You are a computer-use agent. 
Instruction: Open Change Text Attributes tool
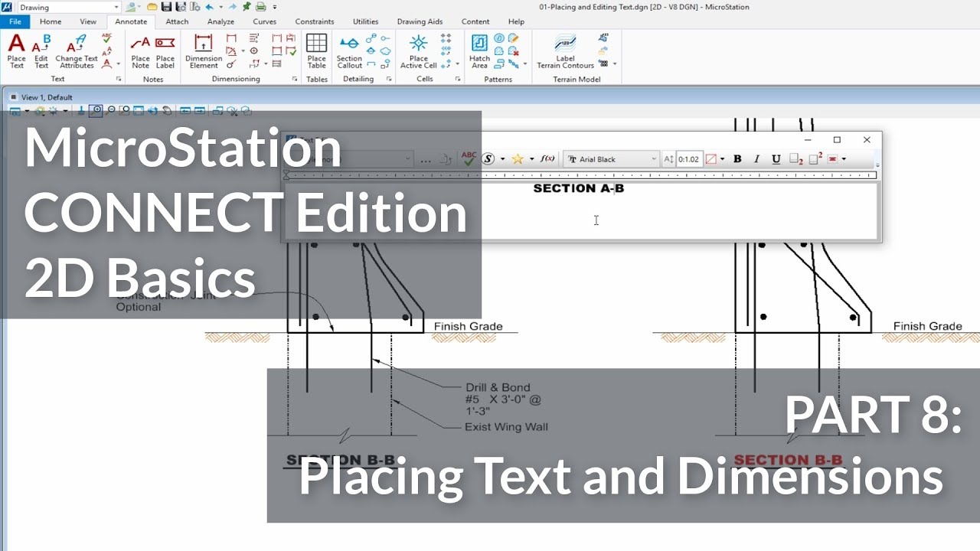point(77,51)
